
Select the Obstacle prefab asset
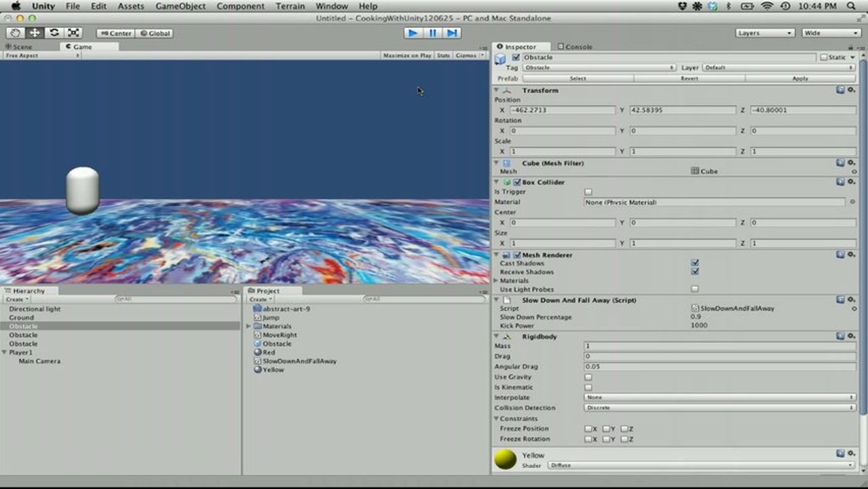(x=272, y=344)
